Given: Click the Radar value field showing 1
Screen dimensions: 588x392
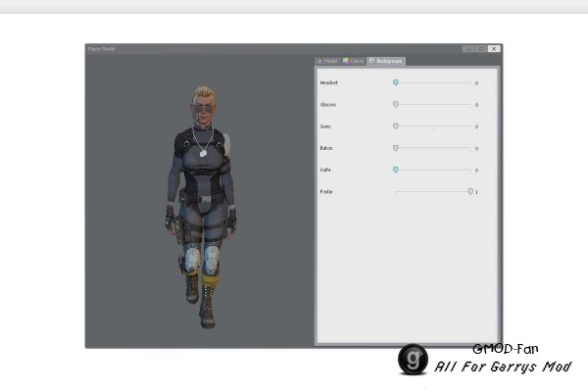Looking at the screenshot, I should click(476, 192).
